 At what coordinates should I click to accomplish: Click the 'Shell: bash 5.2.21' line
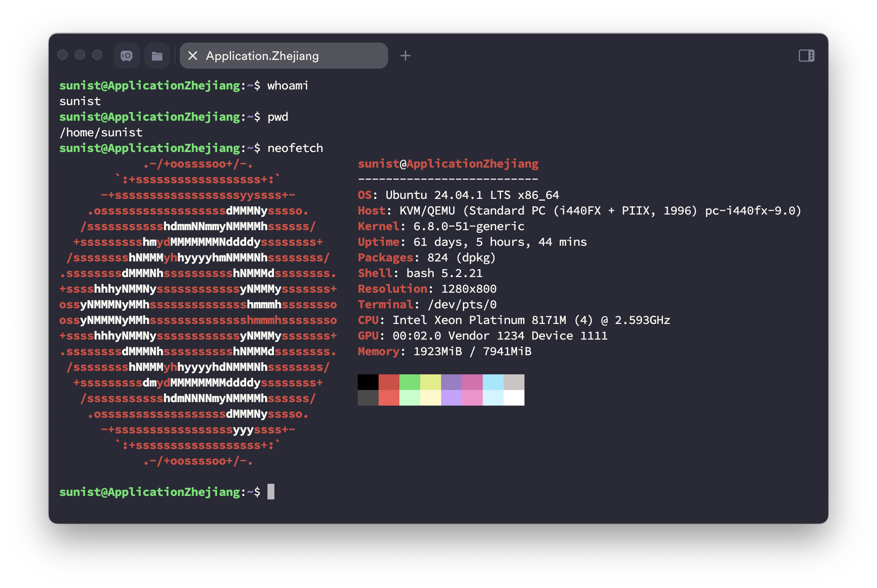click(x=420, y=273)
